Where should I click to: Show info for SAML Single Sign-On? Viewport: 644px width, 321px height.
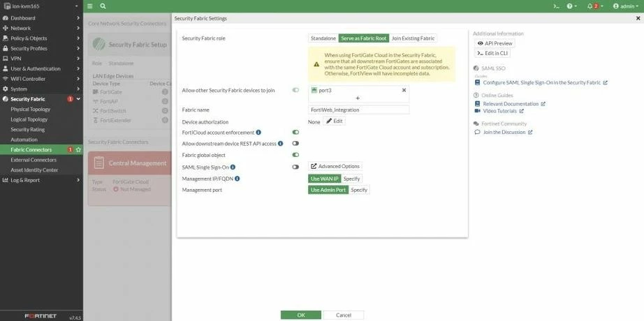233,167
